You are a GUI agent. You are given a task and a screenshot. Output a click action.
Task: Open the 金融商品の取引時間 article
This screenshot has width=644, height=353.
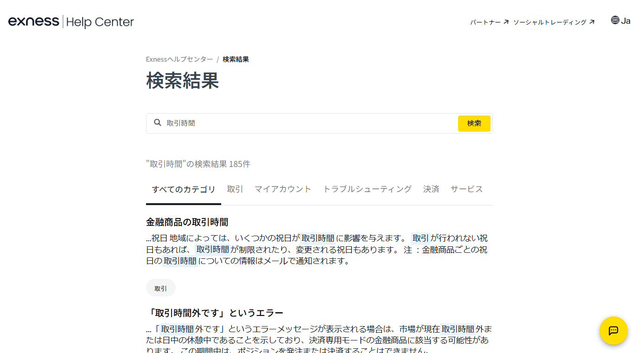point(187,222)
